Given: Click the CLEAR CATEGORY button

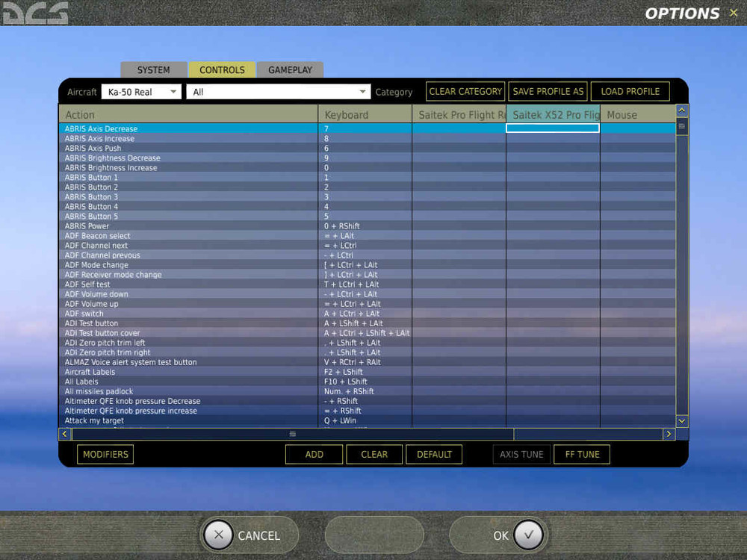Looking at the screenshot, I should (x=465, y=91).
